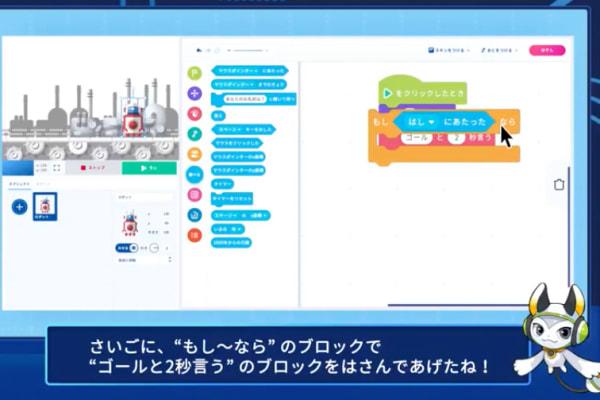The height and width of the screenshot is (400, 600).
Task: Click the ask-and-wait palette block text field
Action: pos(245,99)
